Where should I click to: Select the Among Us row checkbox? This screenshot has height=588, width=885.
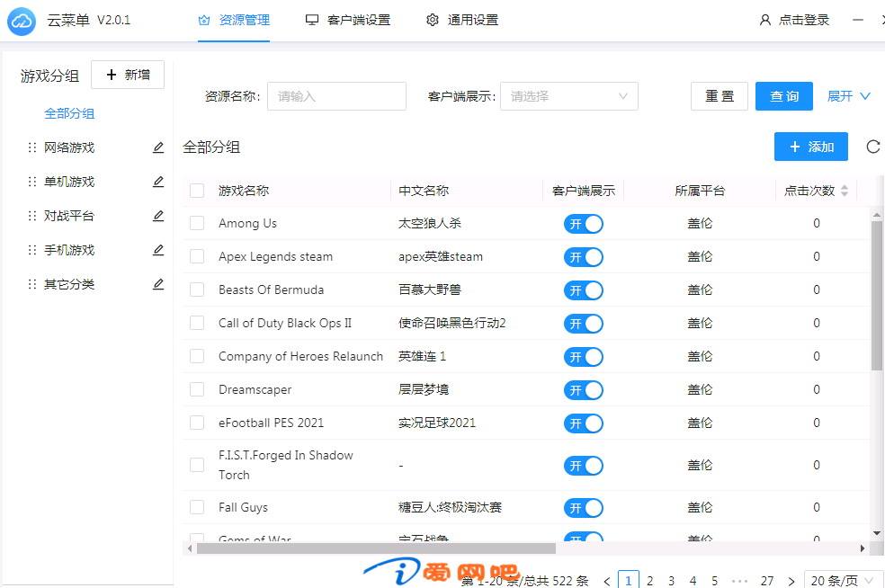click(x=197, y=224)
